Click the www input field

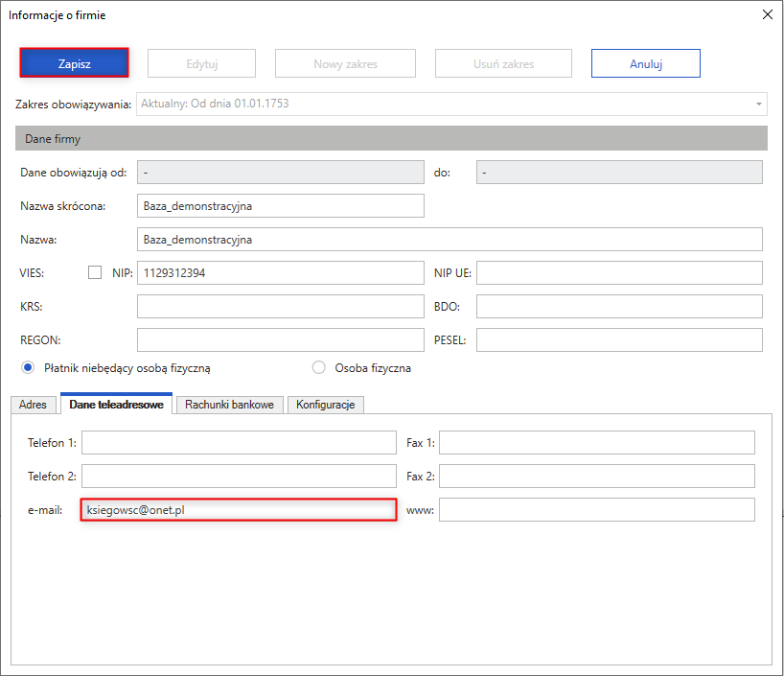click(597, 509)
